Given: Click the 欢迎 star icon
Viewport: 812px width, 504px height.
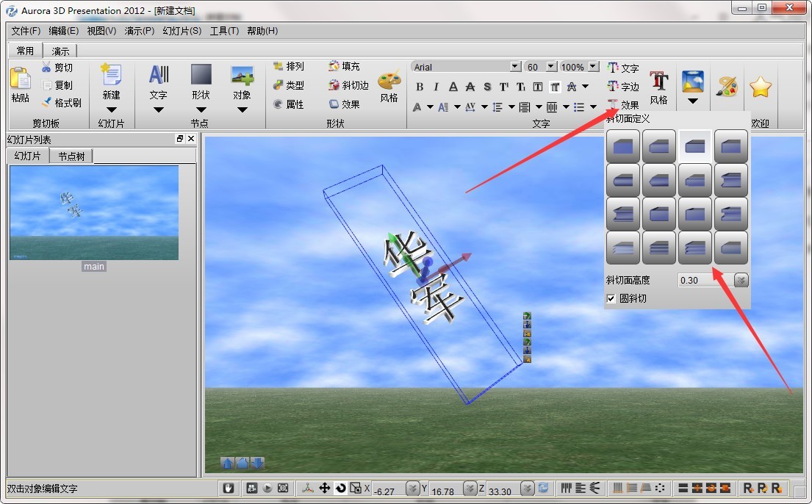Looking at the screenshot, I should [x=761, y=84].
